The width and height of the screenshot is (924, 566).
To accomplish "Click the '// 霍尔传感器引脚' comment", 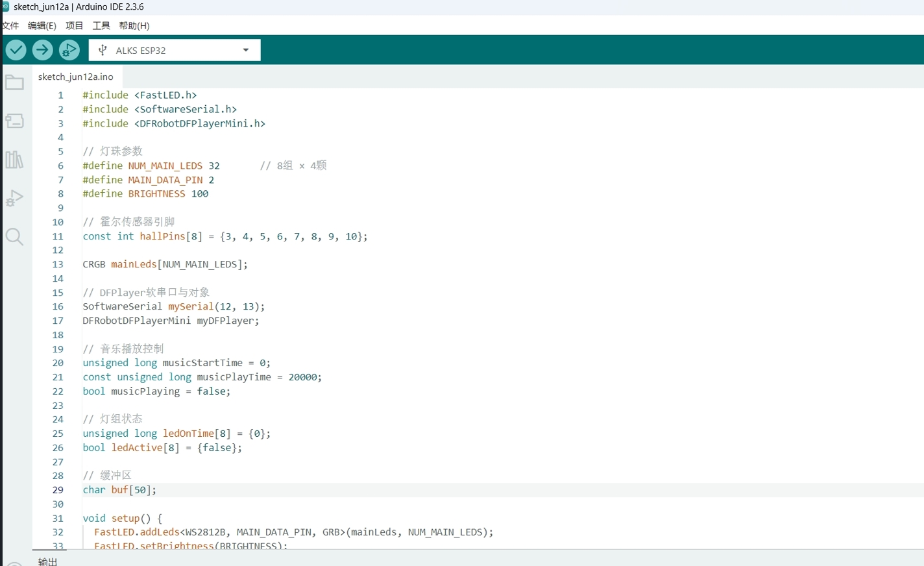I will coord(128,222).
